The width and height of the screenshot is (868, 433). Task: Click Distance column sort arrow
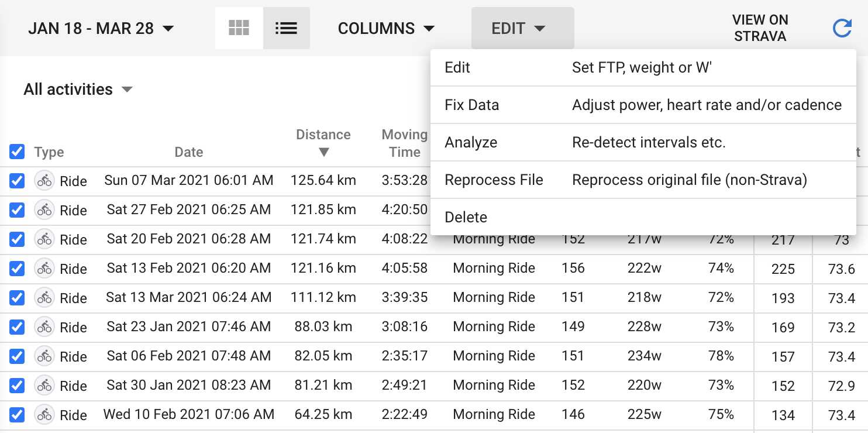click(x=323, y=152)
